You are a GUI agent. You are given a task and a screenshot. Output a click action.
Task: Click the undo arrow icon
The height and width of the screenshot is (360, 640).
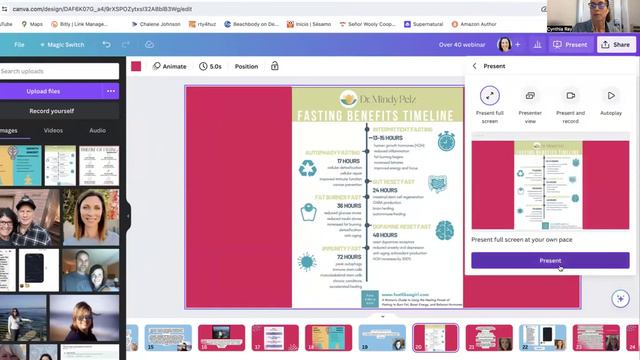tap(107, 44)
